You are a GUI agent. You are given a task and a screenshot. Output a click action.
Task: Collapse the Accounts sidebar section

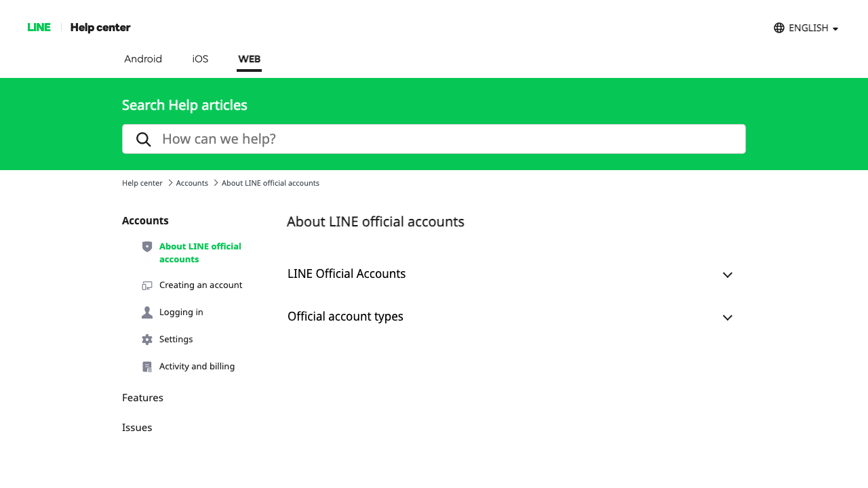(x=145, y=221)
